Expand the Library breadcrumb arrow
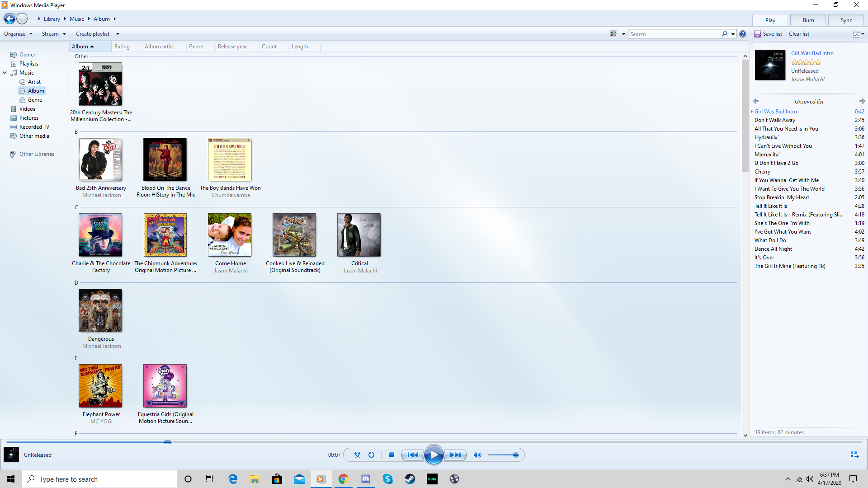868x488 pixels. 65,19
